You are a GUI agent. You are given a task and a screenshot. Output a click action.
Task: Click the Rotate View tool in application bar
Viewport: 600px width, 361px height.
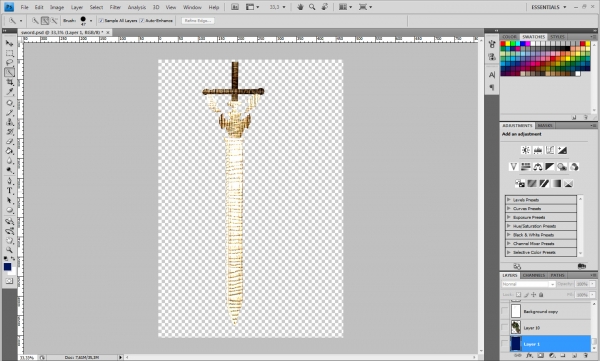pos(324,7)
